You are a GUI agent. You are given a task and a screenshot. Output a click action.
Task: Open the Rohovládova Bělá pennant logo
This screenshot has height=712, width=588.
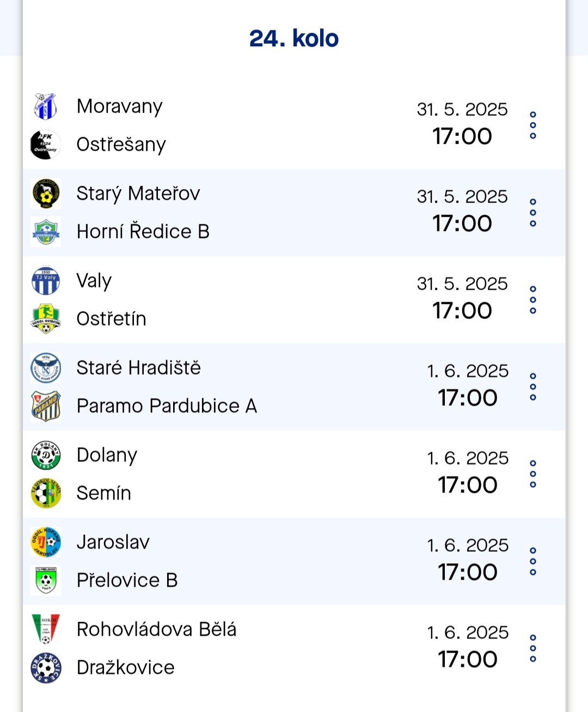pos(46,629)
